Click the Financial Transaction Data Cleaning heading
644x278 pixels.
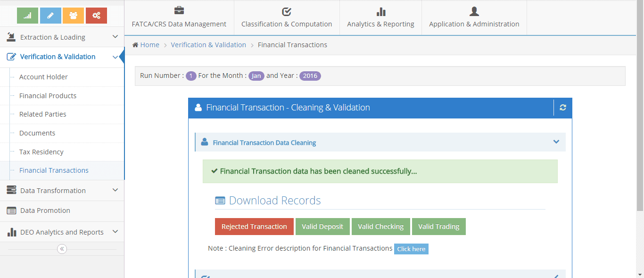click(x=264, y=143)
